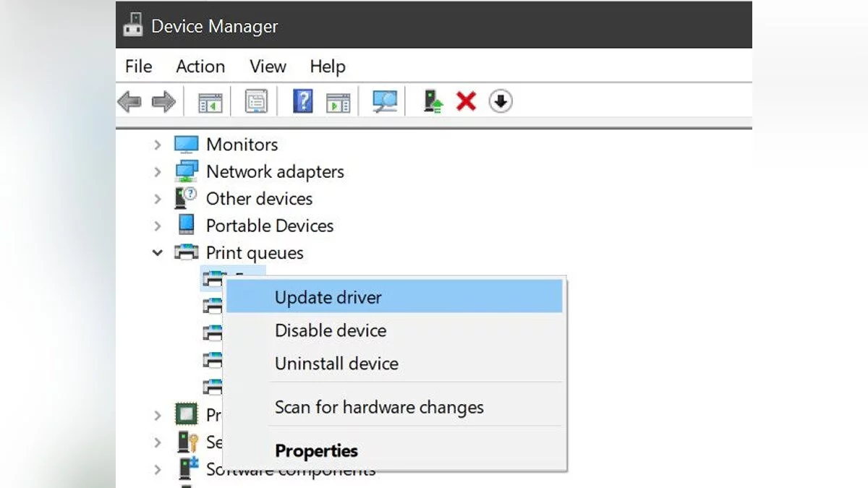Image resolution: width=868 pixels, height=488 pixels.
Task: Expand the Network adapters category
Action: click(158, 172)
